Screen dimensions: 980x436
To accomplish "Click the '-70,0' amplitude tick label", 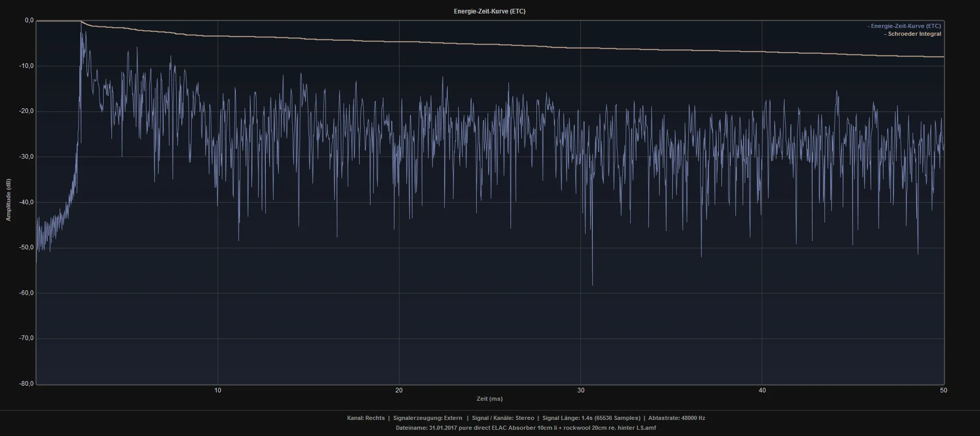I will tap(26, 338).
